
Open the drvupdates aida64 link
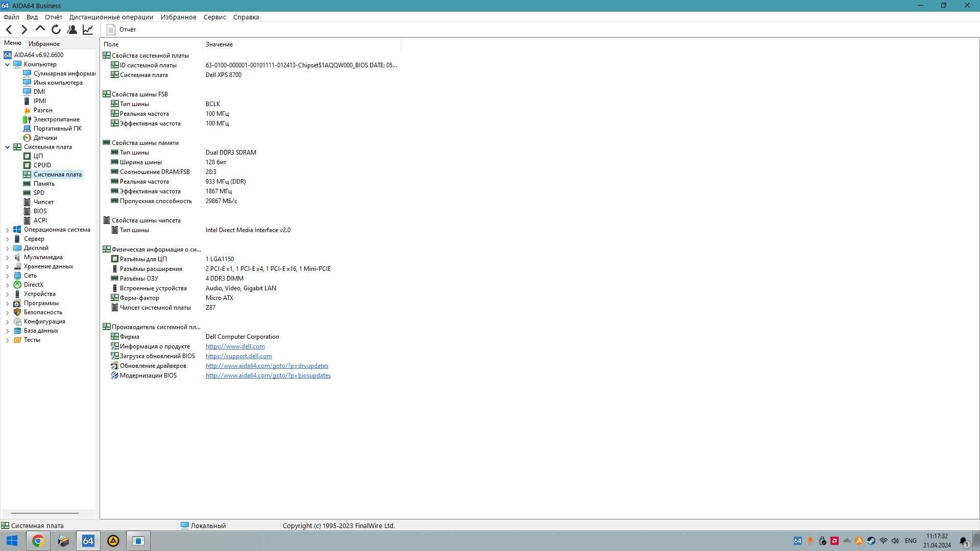[267, 366]
